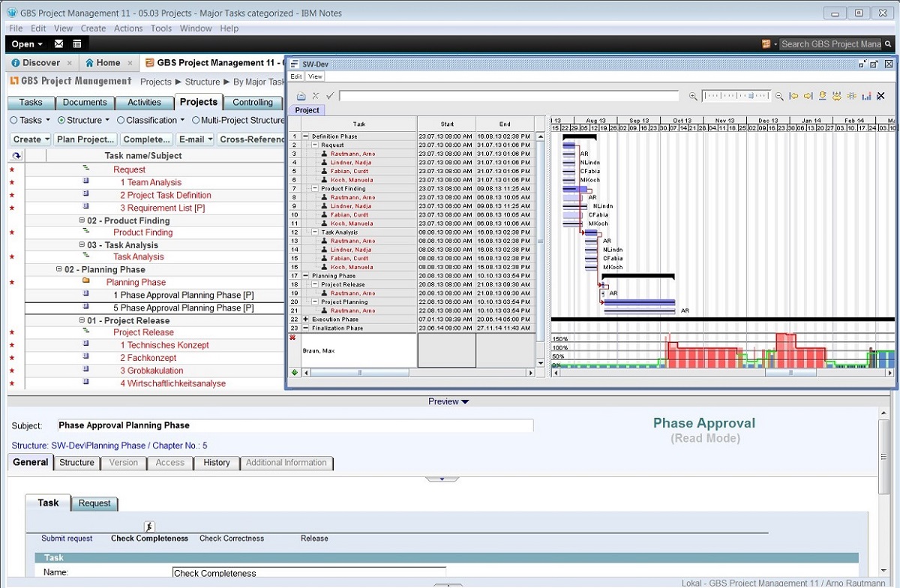This screenshot has height=588, width=900.
Task: Open the Request tab next to Task
Action: (x=94, y=503)
